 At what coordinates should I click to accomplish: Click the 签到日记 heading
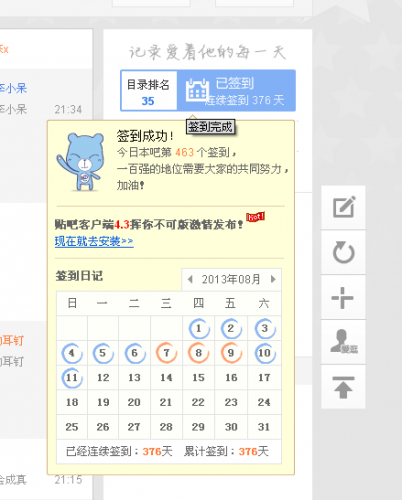point(79,276)
